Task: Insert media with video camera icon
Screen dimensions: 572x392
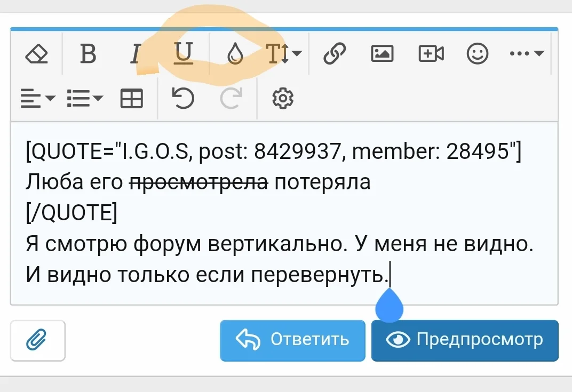Action: [431, 54]
